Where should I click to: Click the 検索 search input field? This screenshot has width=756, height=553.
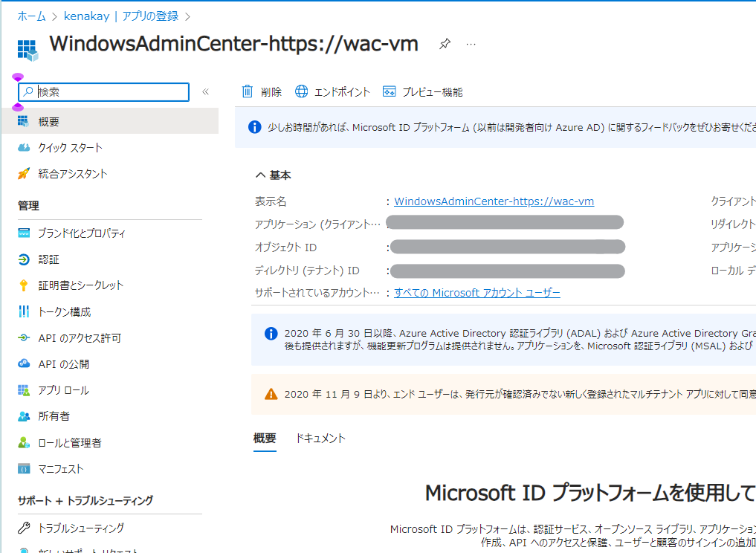(x=112, y=91)
